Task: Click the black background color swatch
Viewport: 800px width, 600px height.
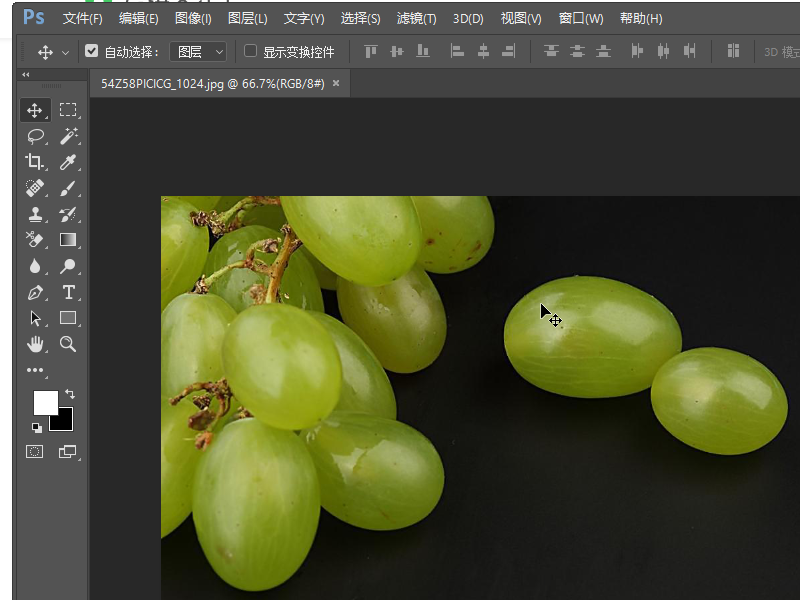Action: coord(65,422)
